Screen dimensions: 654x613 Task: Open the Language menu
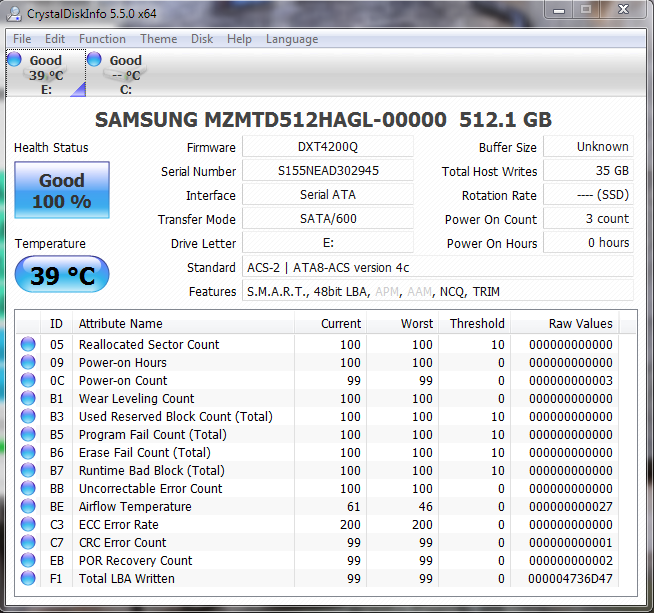292,39
